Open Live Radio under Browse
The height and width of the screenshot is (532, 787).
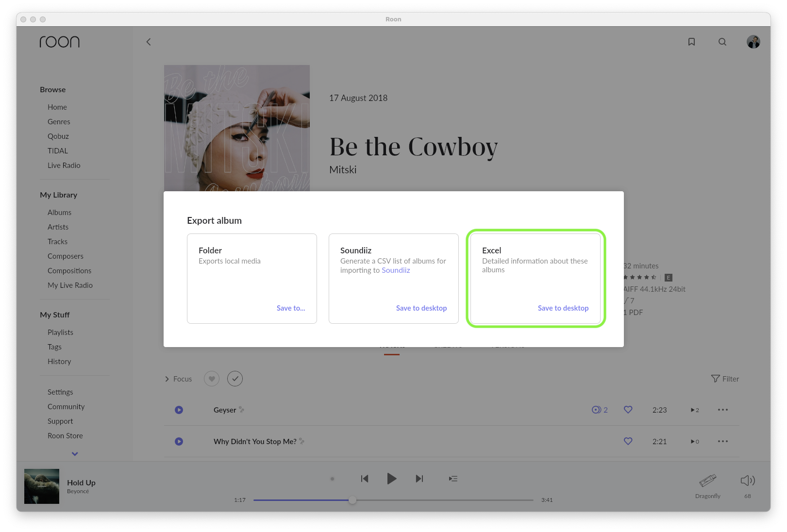(x=64, y=166)
